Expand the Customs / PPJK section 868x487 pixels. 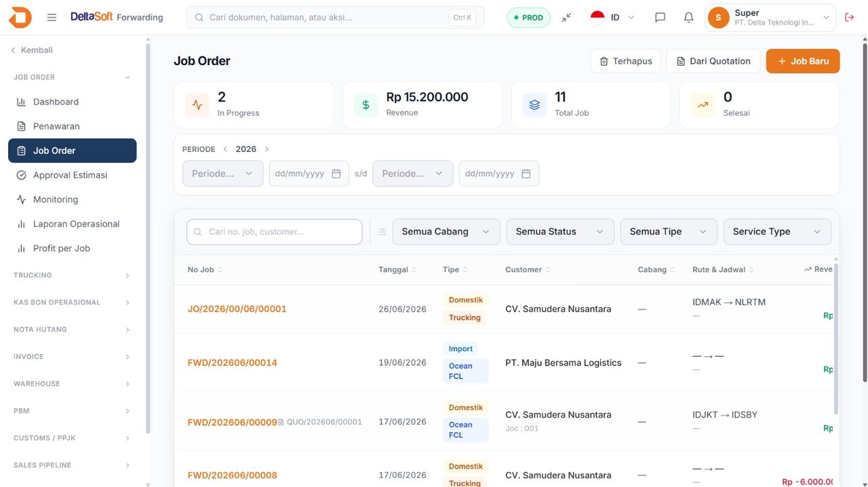pos(72,438)
